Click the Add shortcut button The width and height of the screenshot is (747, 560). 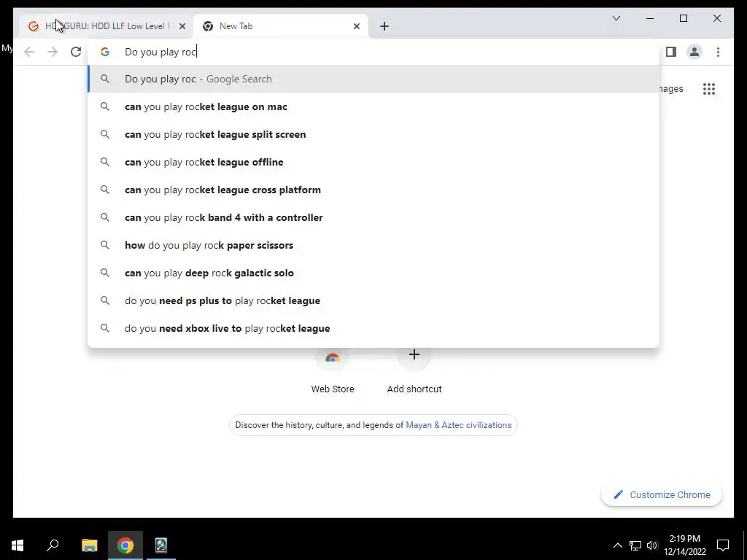[414, 373]
